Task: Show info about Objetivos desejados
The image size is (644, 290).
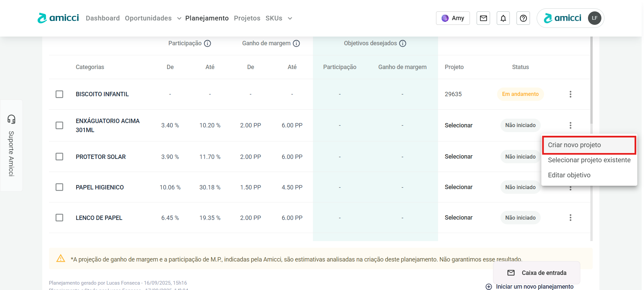Action: [402, 43]
